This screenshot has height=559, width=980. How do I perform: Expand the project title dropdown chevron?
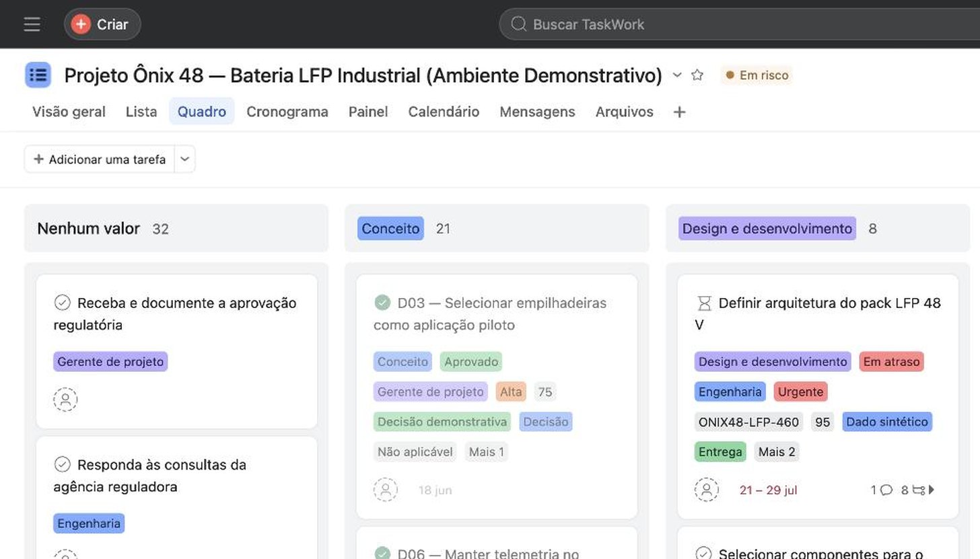pos(677,75)
